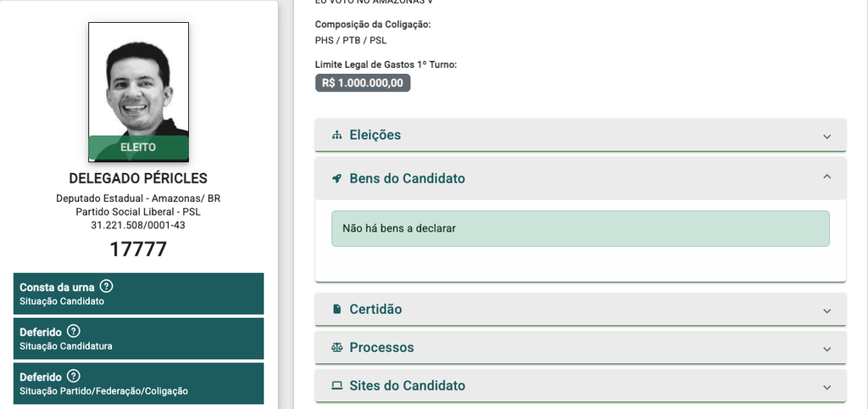The height and width of the screenshot is (409, 868).
Task: Open help icon for Deferido Situação Candidatura
Action: point(73,332)
